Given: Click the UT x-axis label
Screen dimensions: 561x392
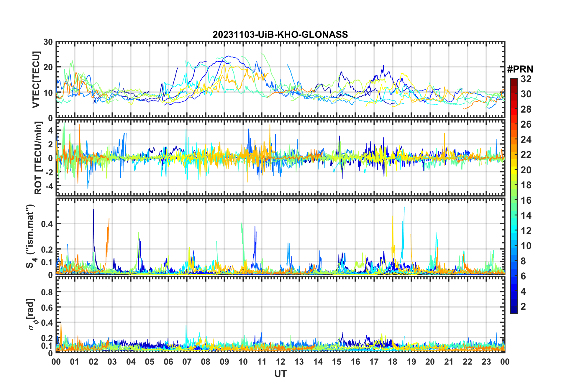Looking at the screenshot, I should pos(280,374).
